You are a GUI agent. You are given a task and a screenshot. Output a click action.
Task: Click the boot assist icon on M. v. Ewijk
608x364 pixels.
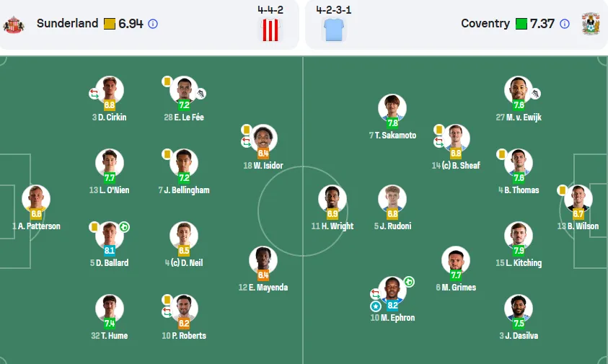[535, 94]
